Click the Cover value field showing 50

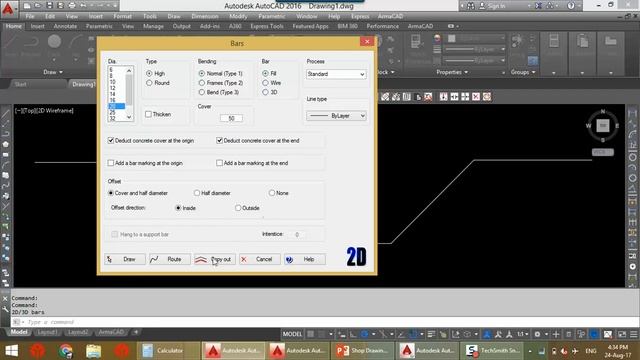point(231,118)
